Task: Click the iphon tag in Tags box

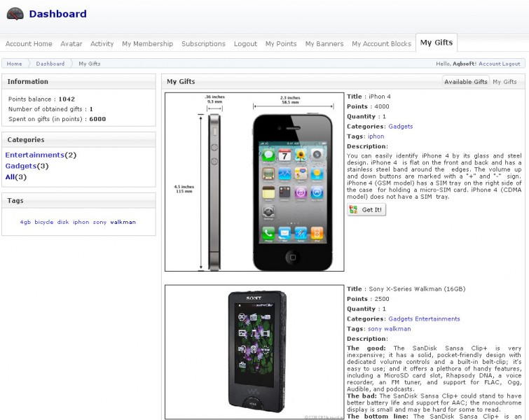Action: (81, 222)
